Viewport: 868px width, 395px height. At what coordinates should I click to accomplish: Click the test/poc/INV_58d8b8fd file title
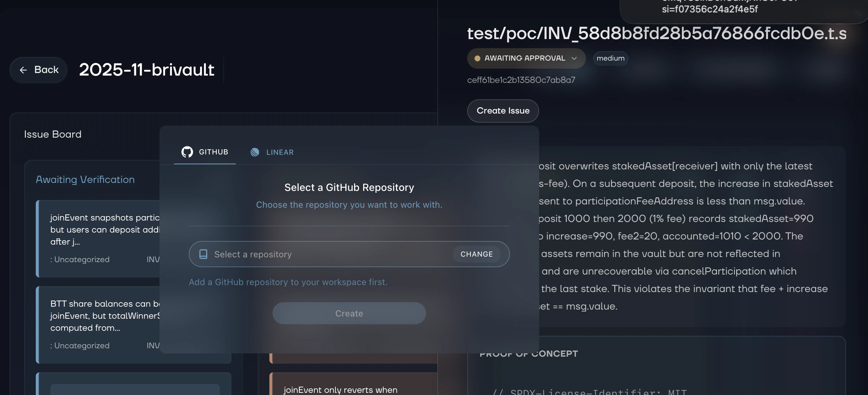tap(657, 33)
